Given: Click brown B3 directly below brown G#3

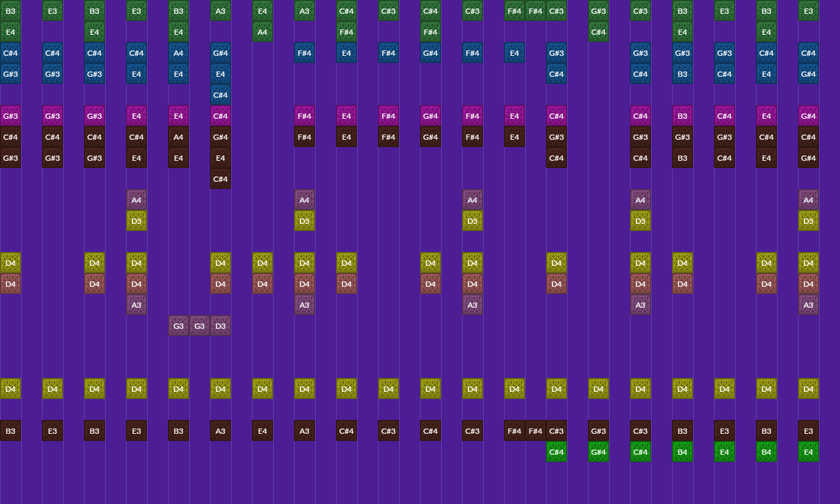Looking at the screenshot, I should [x=682, y=158].
